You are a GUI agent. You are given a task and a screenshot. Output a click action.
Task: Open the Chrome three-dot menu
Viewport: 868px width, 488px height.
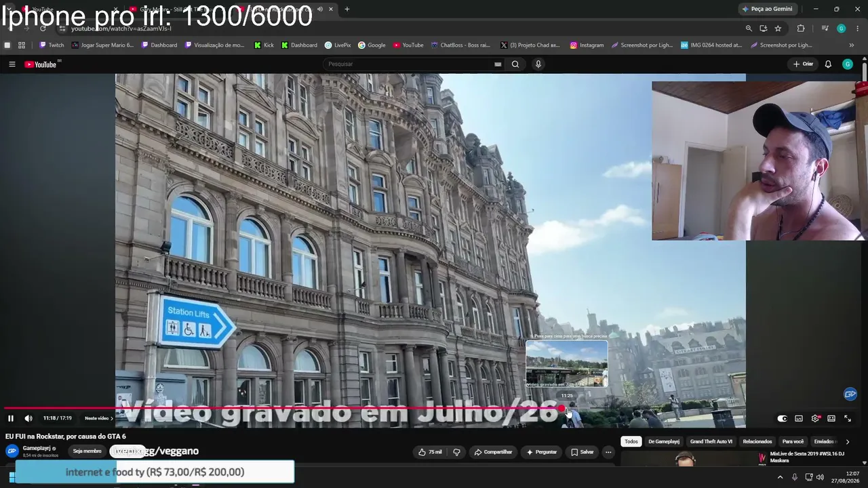(858, 28)
